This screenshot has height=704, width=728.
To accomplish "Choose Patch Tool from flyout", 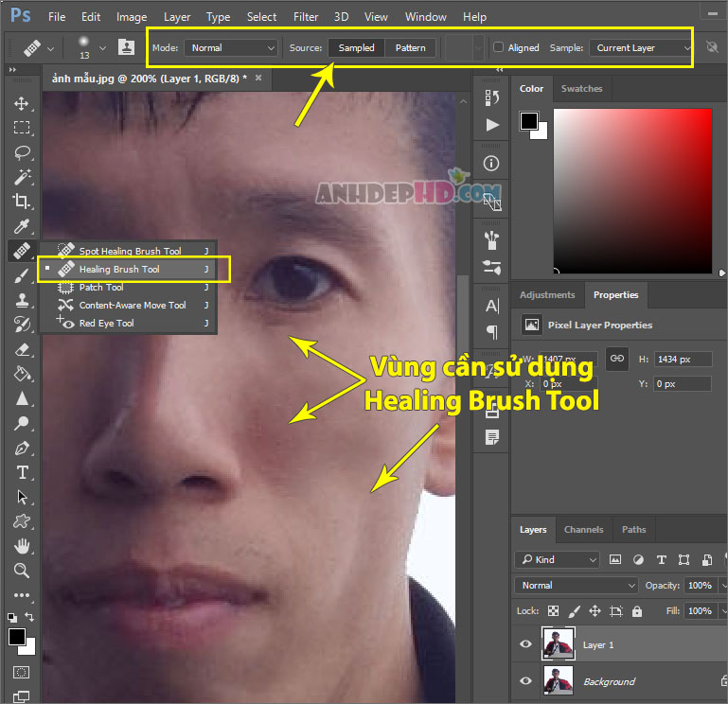I will (128, 288).
